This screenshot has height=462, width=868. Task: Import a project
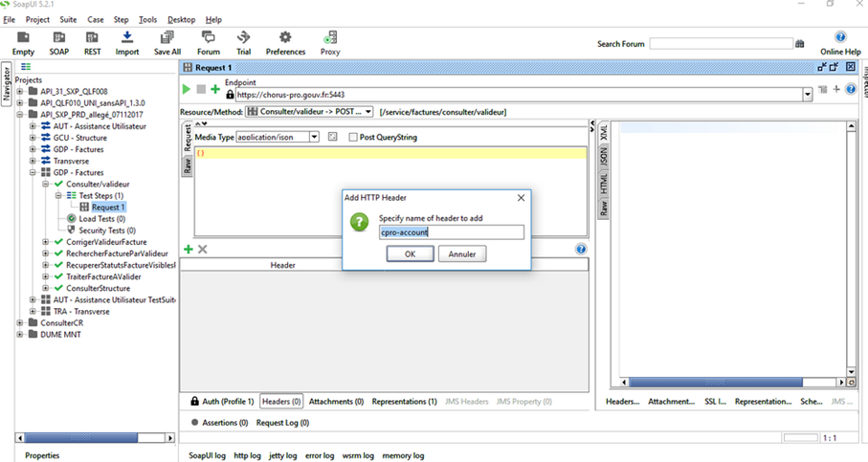(x=126, y=43)
